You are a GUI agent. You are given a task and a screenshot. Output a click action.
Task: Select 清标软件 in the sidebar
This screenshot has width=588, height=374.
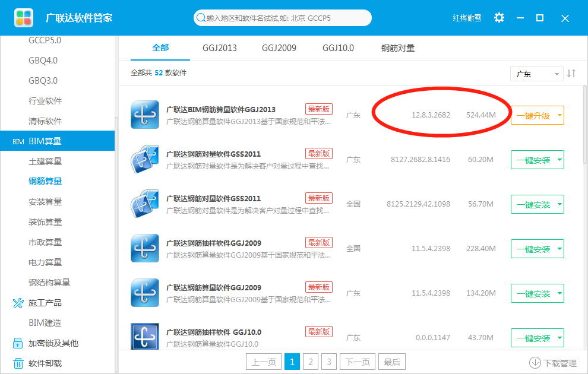pyautogui.click(x=45, y=121)
